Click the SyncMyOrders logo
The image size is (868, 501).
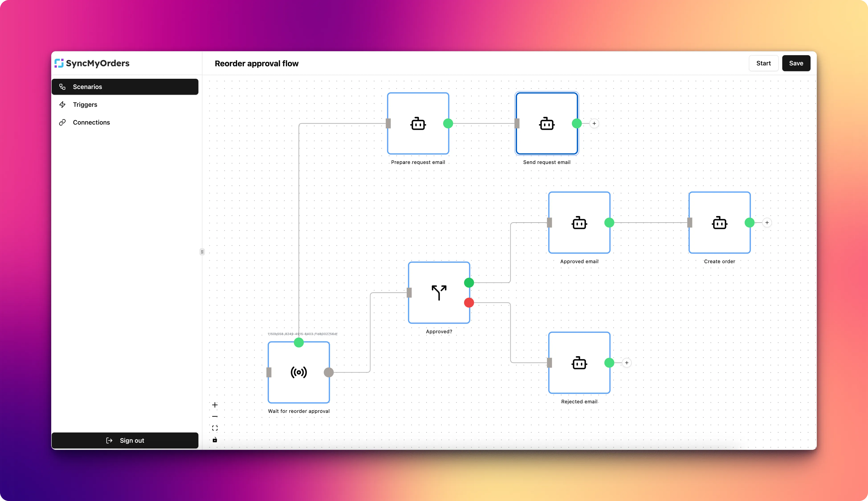pyautogui.click(x=92, y=63)
